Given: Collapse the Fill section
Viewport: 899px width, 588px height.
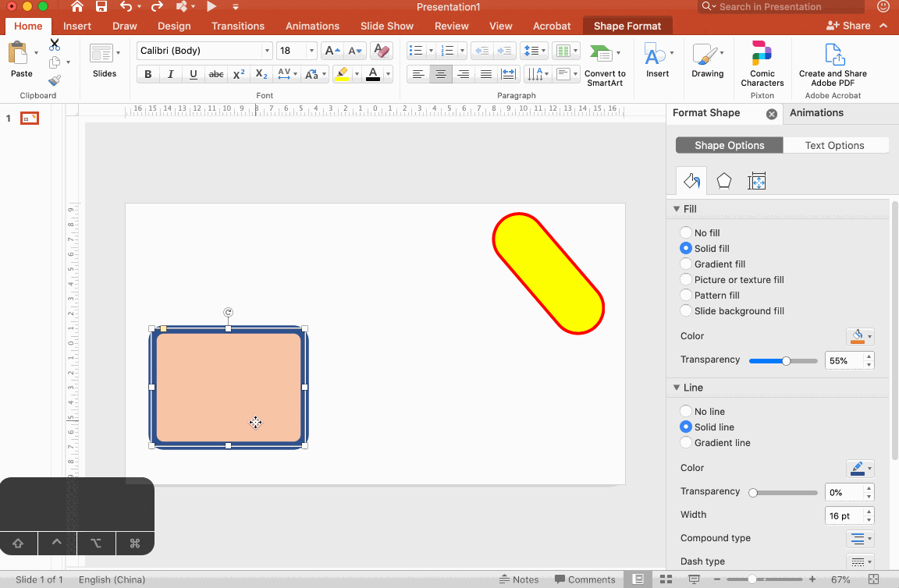Looking at the screenshot, I should point(677,209).
